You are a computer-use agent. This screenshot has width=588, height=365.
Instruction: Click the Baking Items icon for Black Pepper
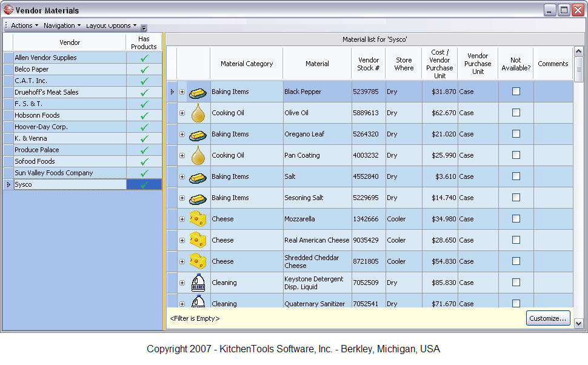[198, 92]
